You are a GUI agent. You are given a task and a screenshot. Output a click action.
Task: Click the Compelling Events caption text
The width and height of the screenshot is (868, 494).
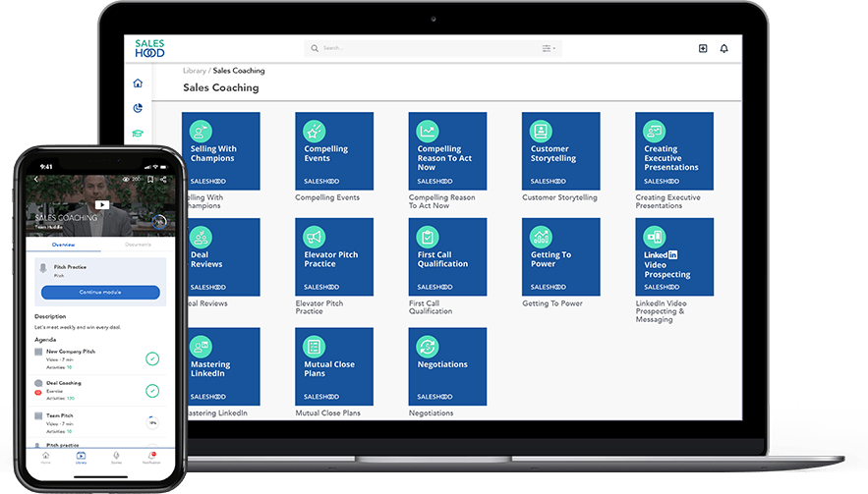pyautogui.click(x=327, y=197)
